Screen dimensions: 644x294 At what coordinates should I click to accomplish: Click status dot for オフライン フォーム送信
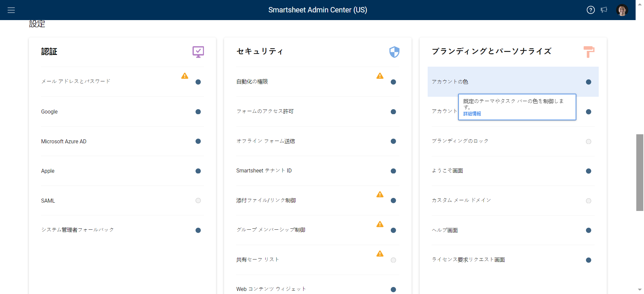coord(393,141)
